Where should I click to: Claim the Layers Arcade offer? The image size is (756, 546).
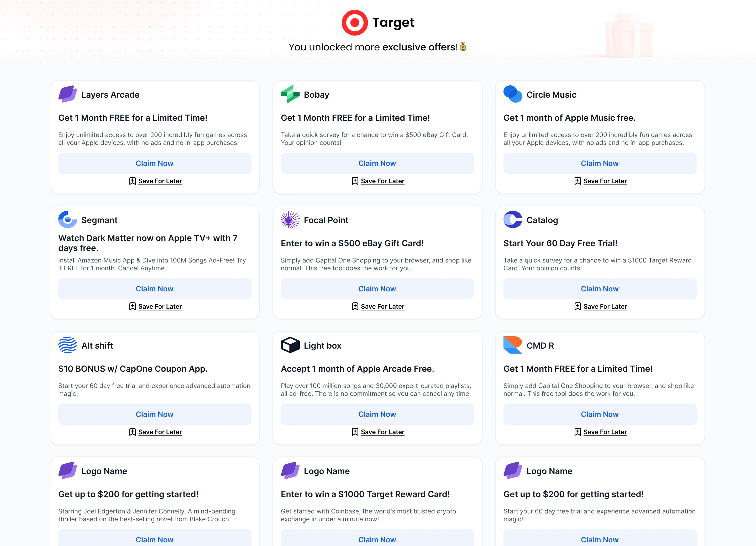coord(155,163)
